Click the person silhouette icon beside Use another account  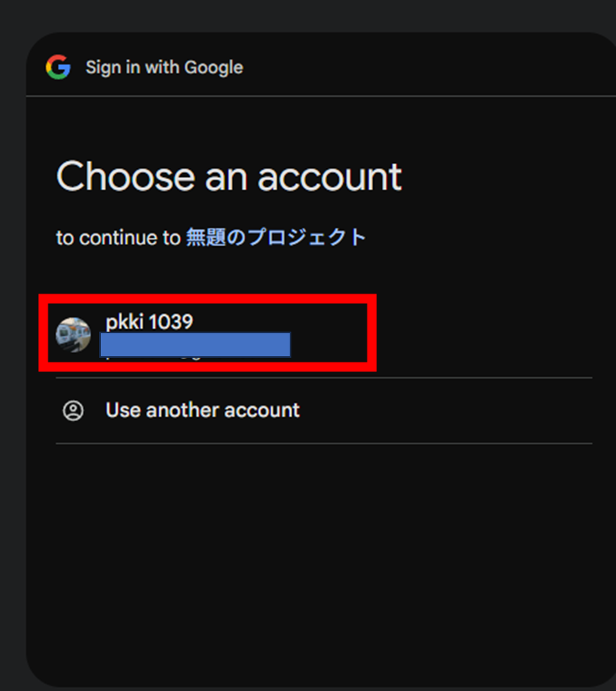click(72, 410)
